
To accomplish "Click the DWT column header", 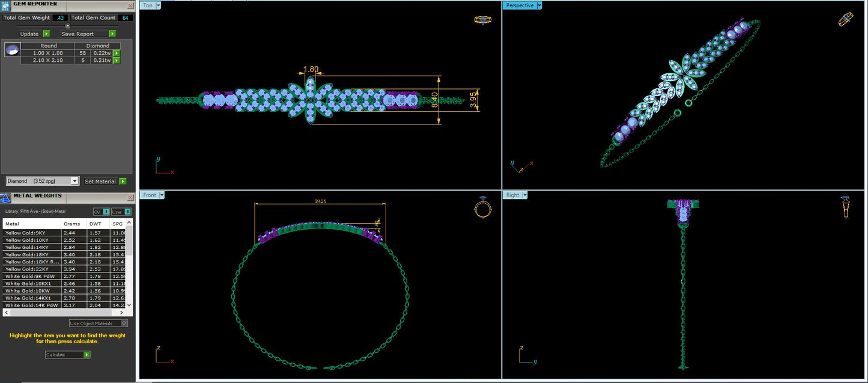I will coord(99,224).
